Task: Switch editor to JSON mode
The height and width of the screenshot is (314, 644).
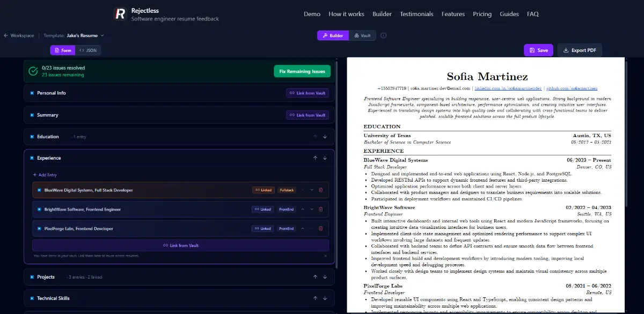Action: click(88, 50)
